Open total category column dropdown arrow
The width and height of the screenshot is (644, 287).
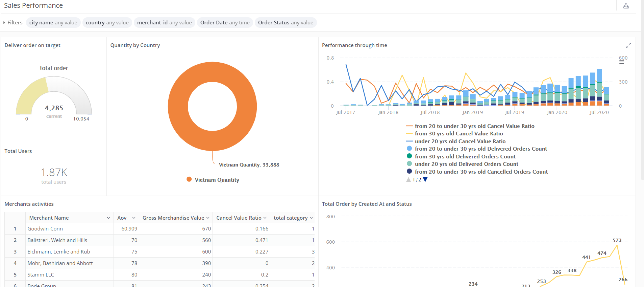coord(311,218)
